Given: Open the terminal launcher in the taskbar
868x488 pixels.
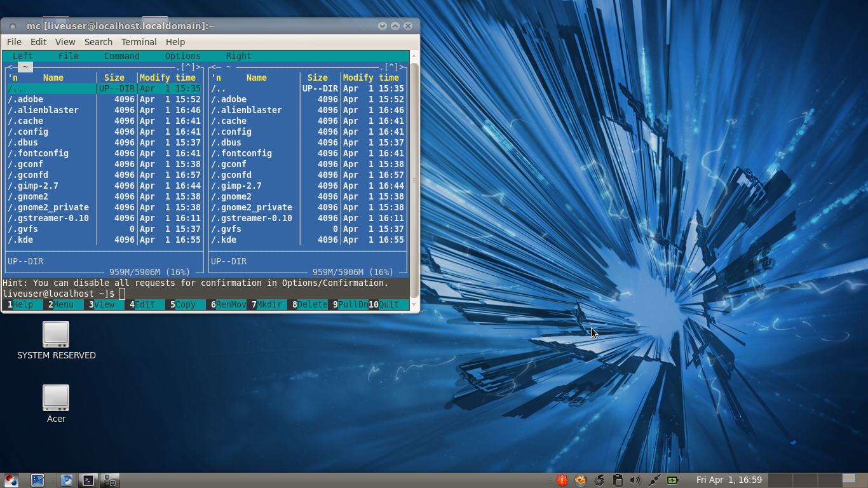Looking at the screenshot, I should [x=88, y=480].
